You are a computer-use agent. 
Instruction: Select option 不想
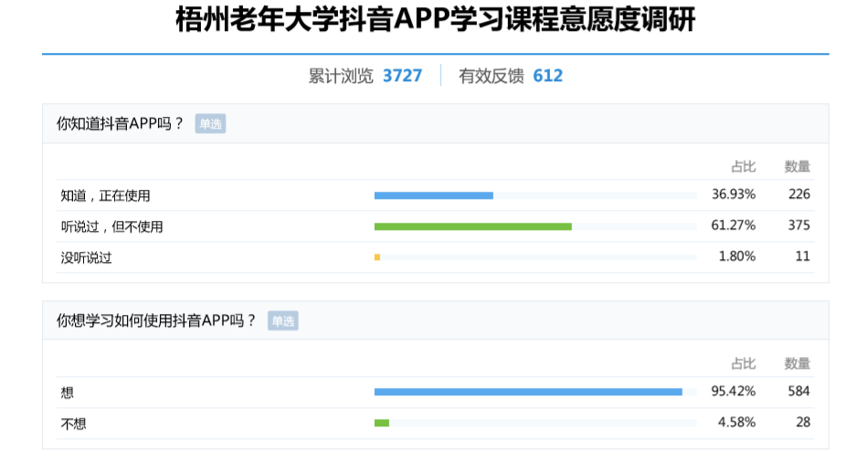(74, 424)
